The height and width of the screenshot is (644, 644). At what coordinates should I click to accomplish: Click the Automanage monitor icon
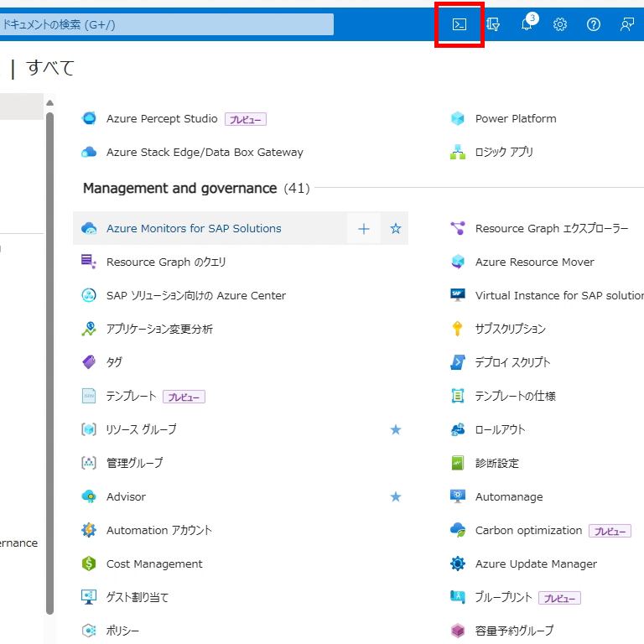point(458,496)
